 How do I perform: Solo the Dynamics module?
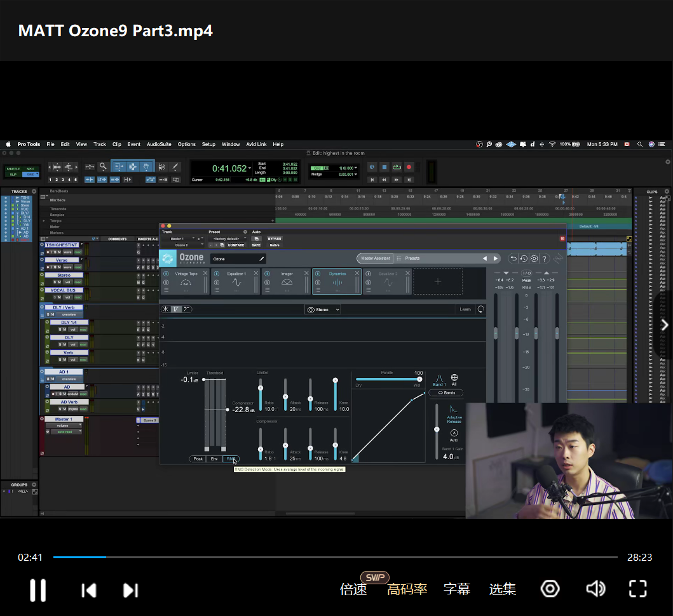click(318, 283)
